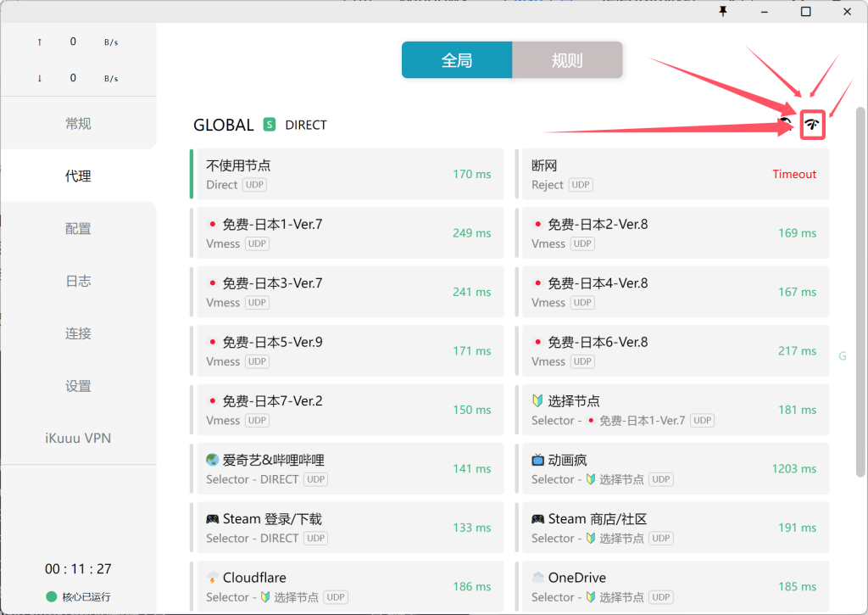Click the cloud icon on OneDrive node

tap(537, 578)
